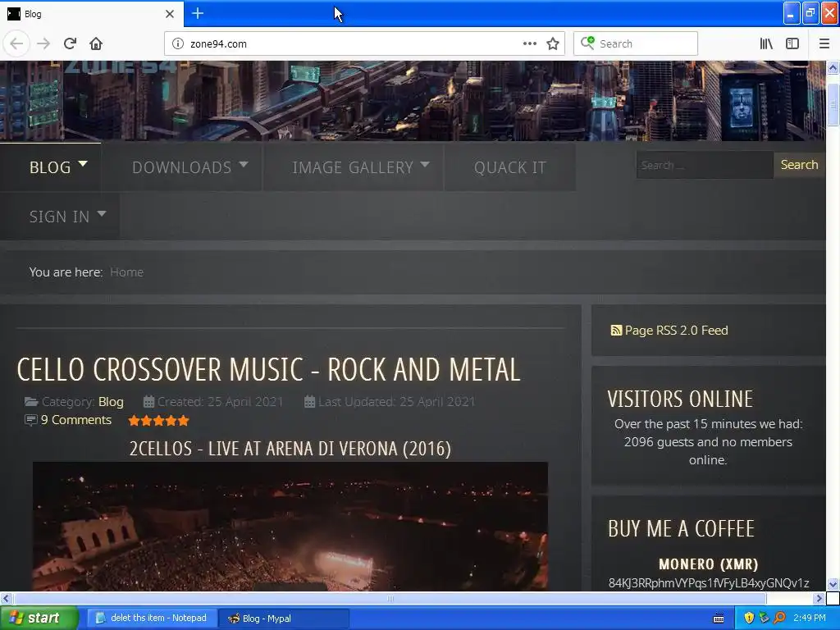Image resolution: width=840 pixels, height=630 pixels.
Task: Reload the page with the refresh icon
Action: (70, 43)
